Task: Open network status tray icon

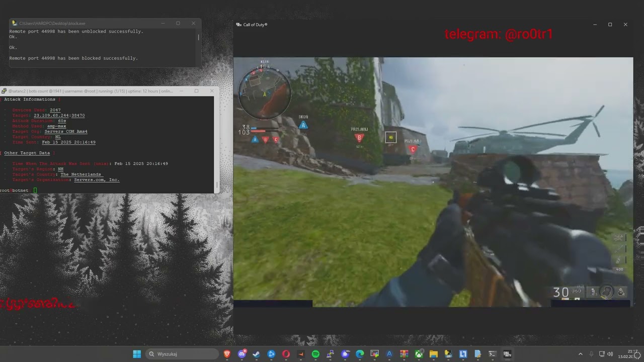Action: 602,354
